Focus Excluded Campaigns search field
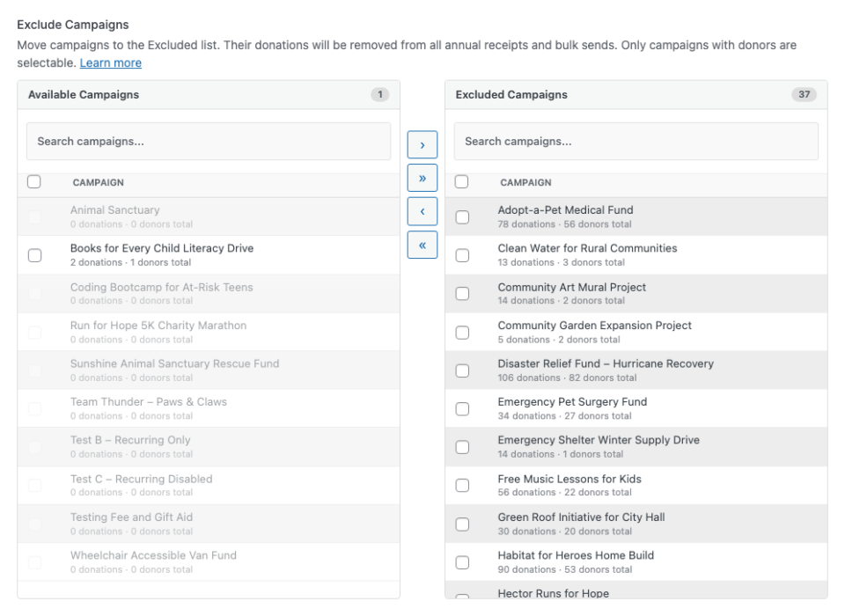 click(636, 141)
